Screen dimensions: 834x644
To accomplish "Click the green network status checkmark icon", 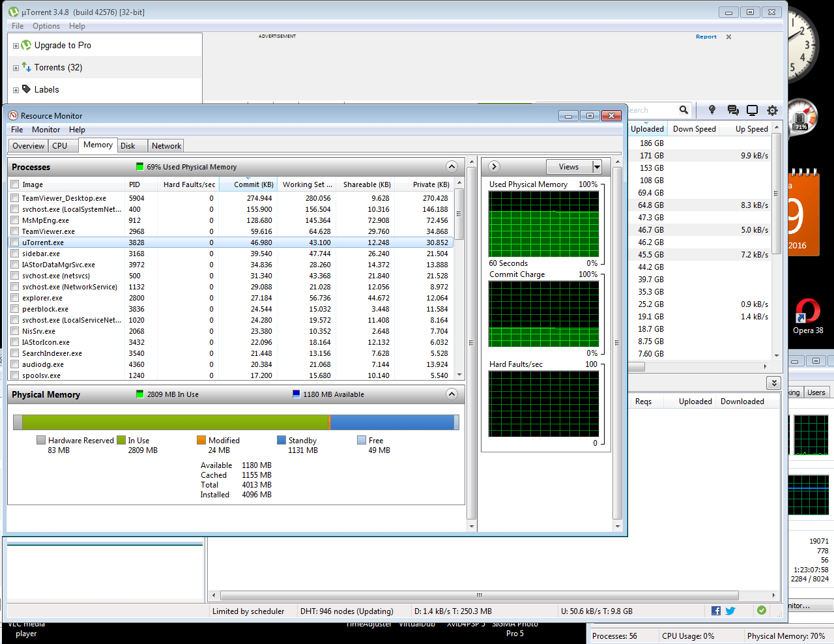I will [x=762, y=610].
